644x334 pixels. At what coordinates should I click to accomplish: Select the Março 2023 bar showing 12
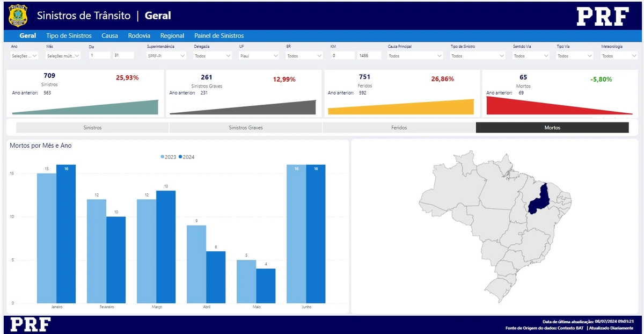pyautogui.click(x=147, y=251)
